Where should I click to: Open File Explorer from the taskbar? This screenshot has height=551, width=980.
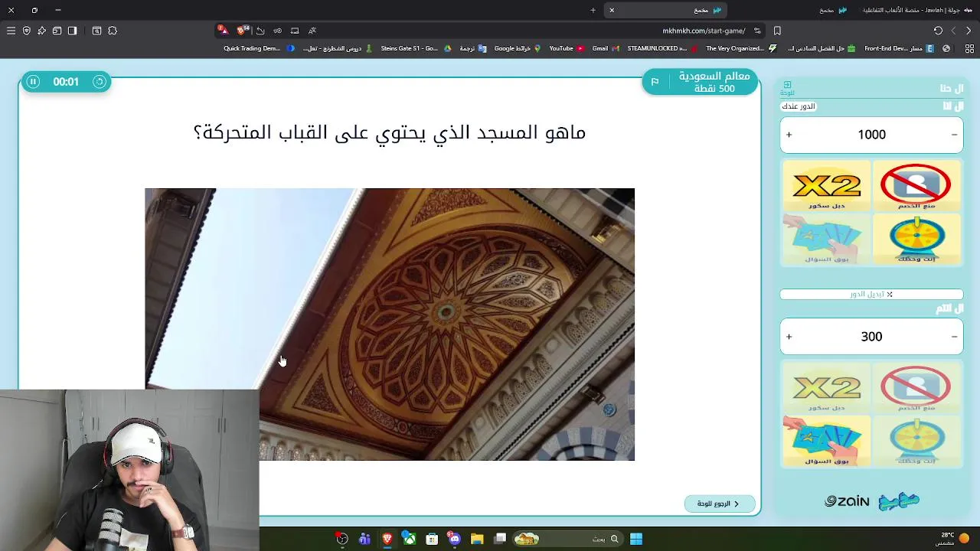(x=477, y=539)
